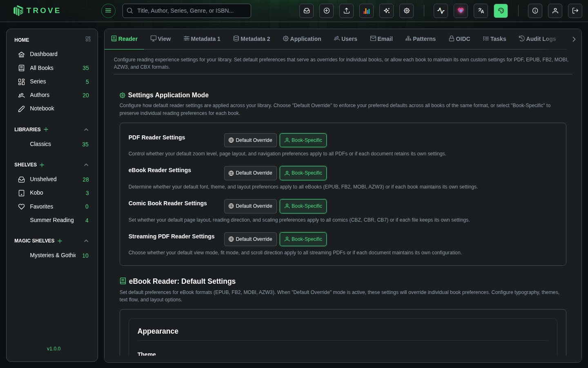The image size is (588, 368).
Task: Open the user profile icon
Action: pos(555,11)
